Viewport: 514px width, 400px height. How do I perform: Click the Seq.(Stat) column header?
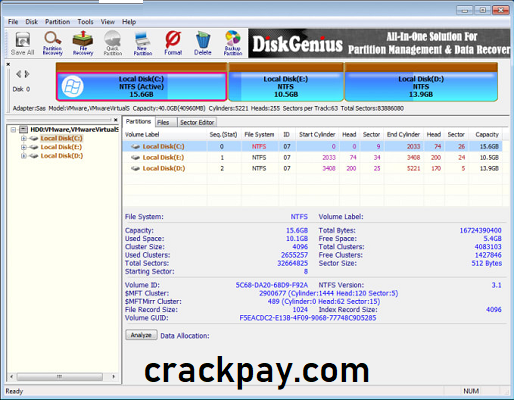224,135
